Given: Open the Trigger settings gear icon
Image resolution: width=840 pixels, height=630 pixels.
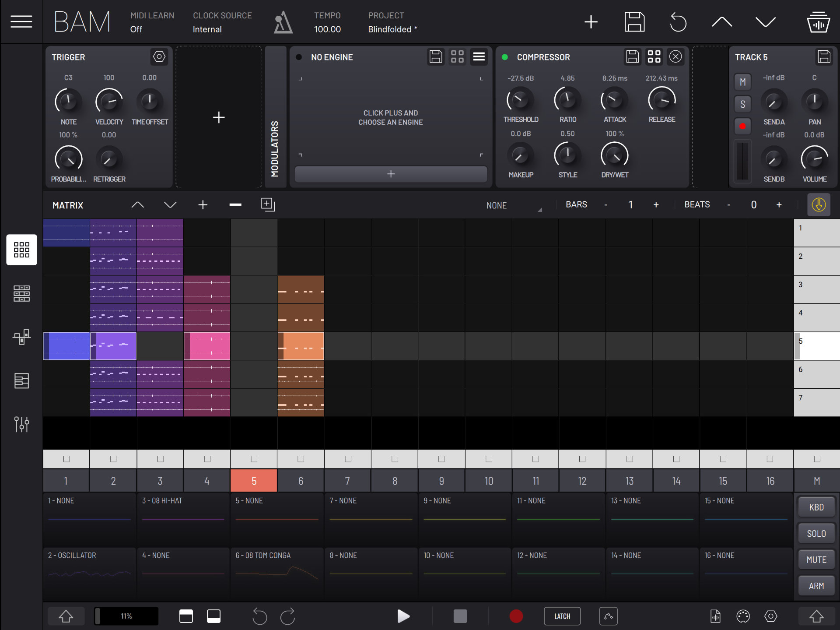Looking at the screenshot, I should click(159, 57).
